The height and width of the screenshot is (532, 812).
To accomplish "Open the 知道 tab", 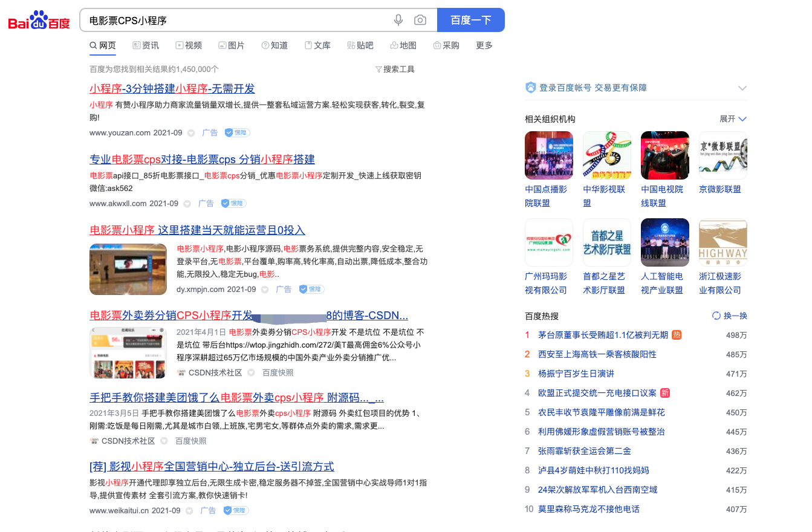I will [x=274, y=45].
